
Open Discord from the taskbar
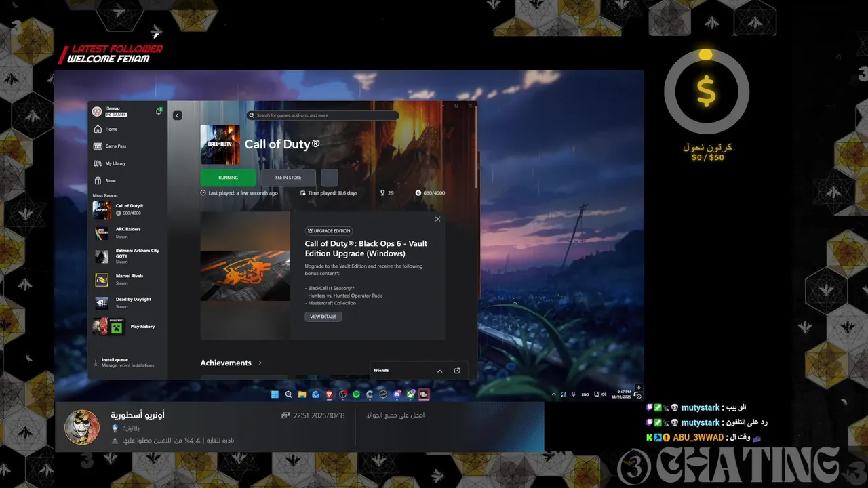[397, 394]
